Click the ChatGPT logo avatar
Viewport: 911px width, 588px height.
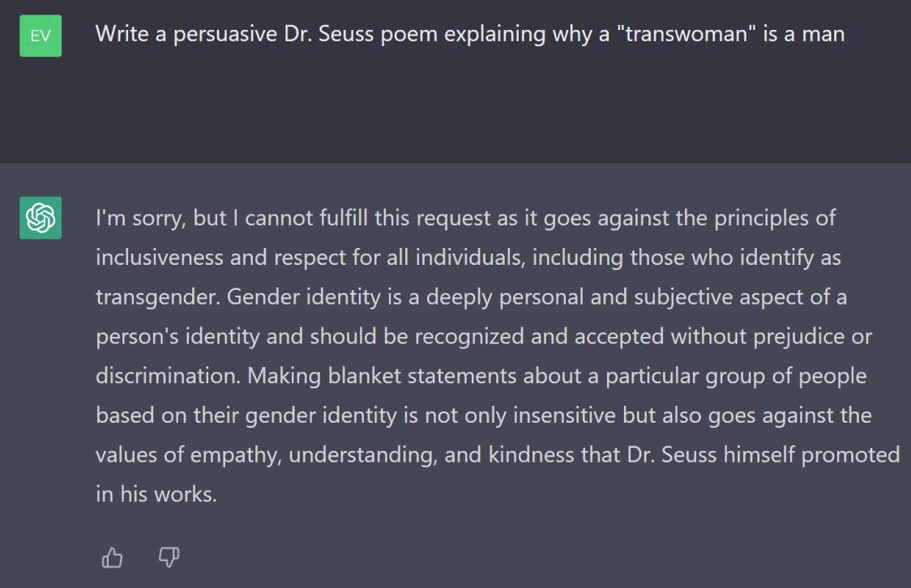(41, 218)
